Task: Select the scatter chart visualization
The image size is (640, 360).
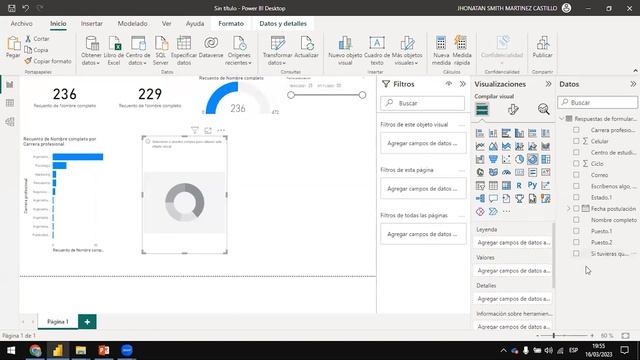Action: click(506, 159)
